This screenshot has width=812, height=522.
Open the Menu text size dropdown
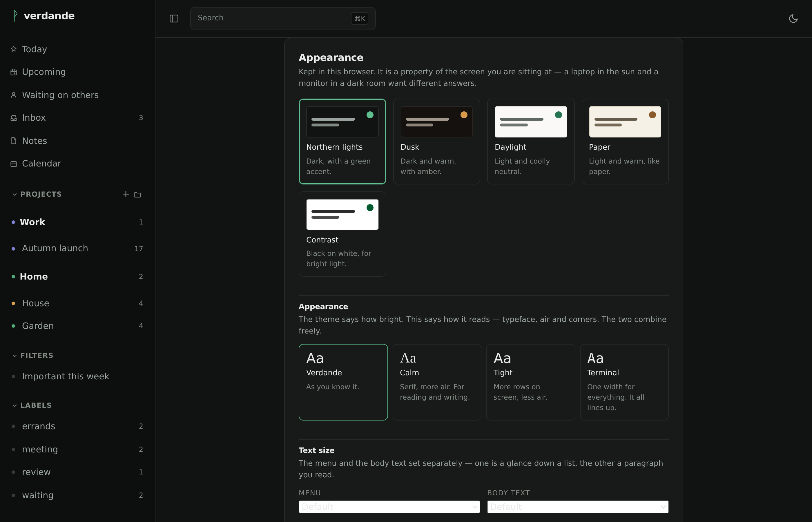pyautogui.click(x=389, y=507)
